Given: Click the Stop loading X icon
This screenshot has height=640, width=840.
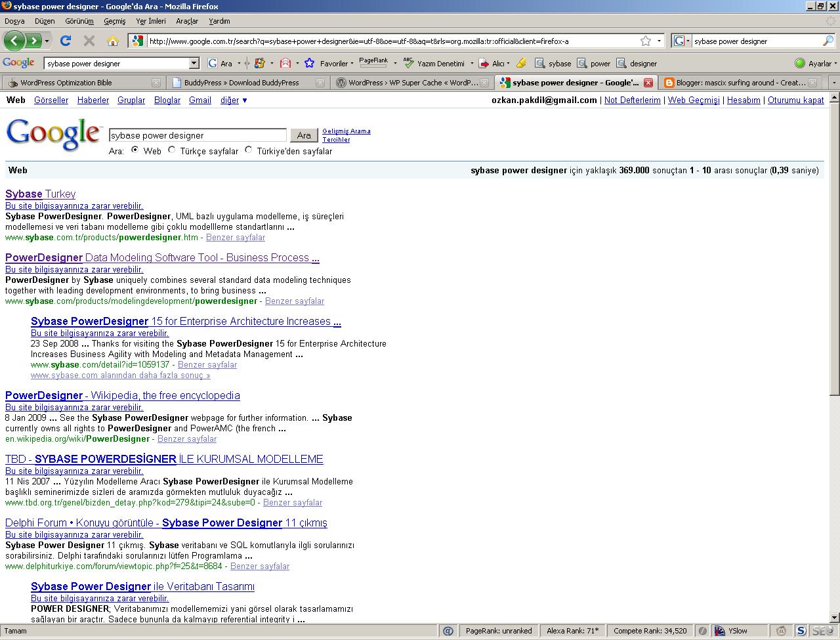Looking at the screenshot, I should 89,41.
